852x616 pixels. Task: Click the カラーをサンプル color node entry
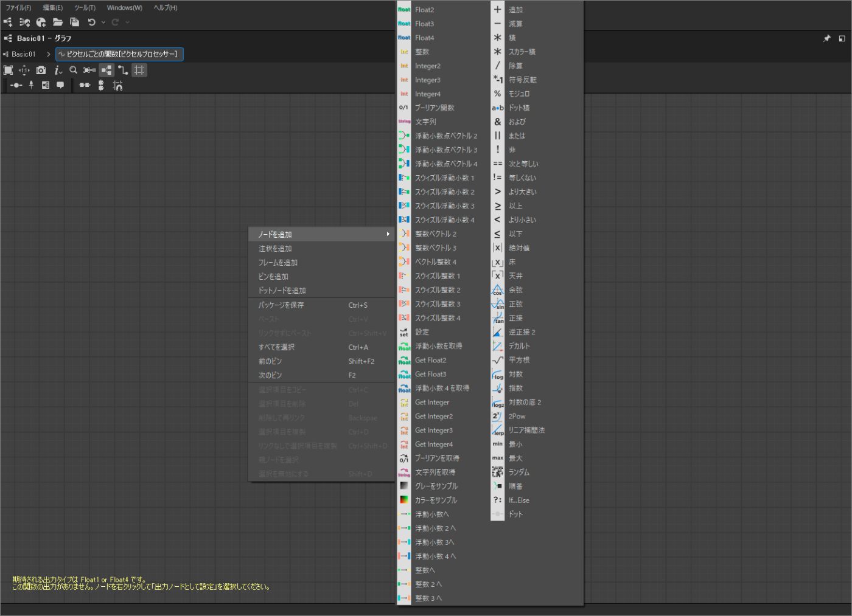[436, 500]
